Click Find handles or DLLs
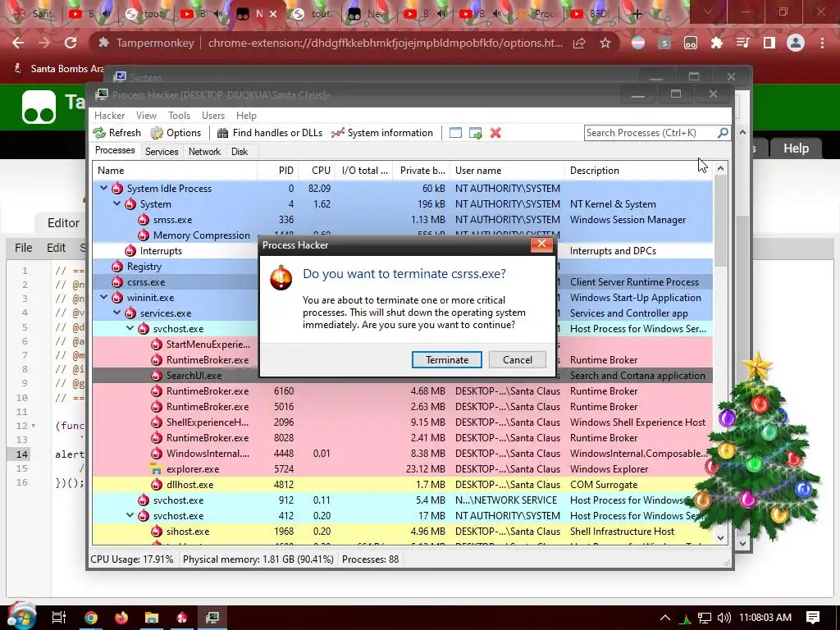840x630 pixels. pos(270,133)
